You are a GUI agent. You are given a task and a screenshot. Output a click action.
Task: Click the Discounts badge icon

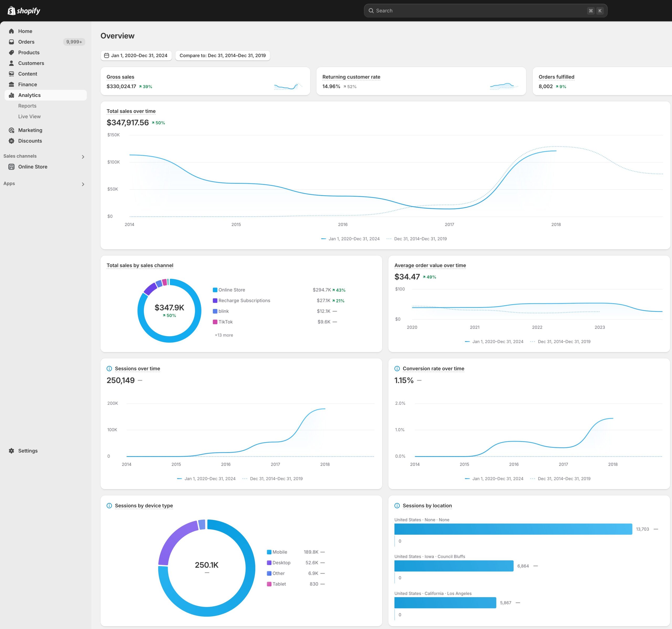pyautogui.click(x=12, y=141)
